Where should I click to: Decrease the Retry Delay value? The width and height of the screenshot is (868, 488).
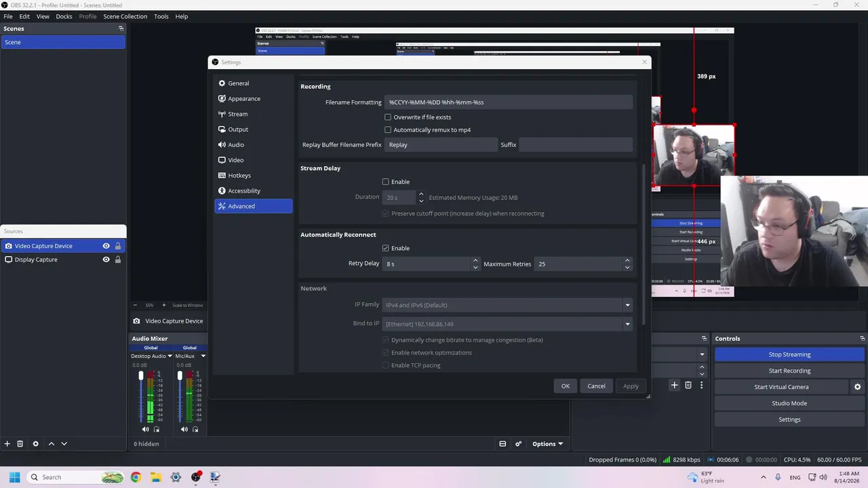pyautogui.click(x=475, y=267)
